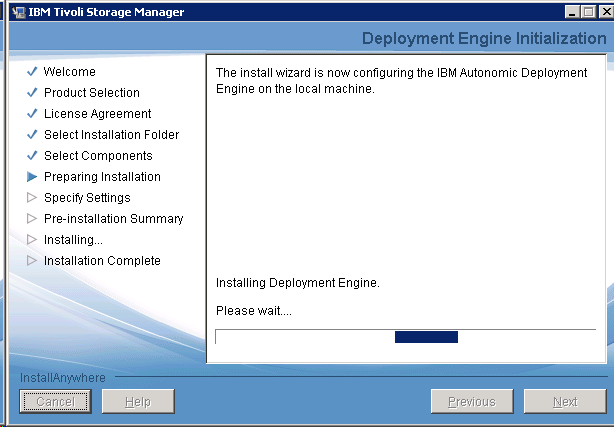Select the Pre-installation Summary step
Image resolution: width=614 pixels, height=427 pixels.
pos(113,219)
